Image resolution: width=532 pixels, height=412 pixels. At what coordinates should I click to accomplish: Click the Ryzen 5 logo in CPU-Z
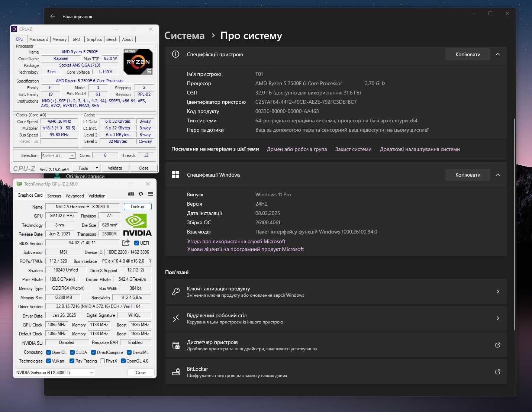coord(138,62)
